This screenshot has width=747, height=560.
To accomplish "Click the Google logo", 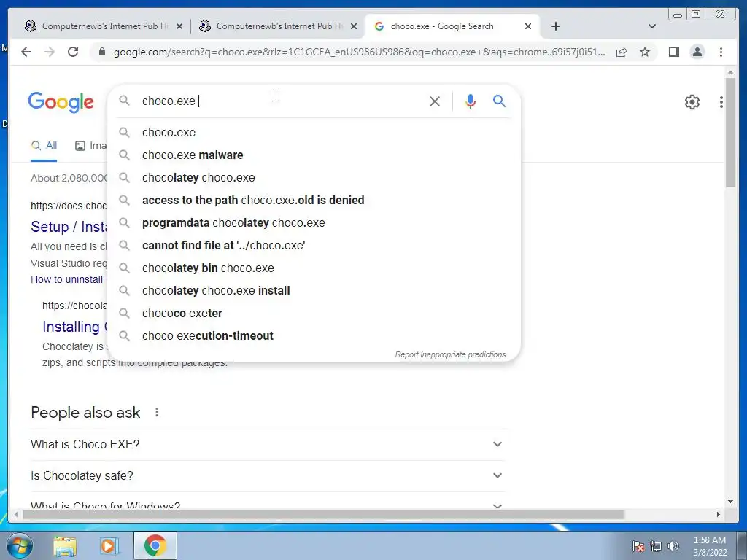I will [x=61, y=102].
